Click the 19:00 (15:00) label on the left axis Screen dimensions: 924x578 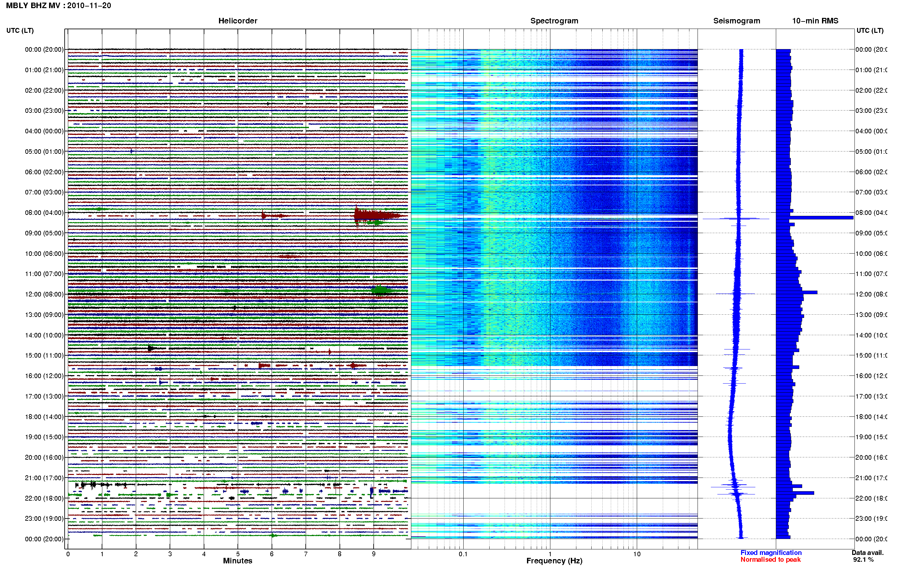click(44, 437)
